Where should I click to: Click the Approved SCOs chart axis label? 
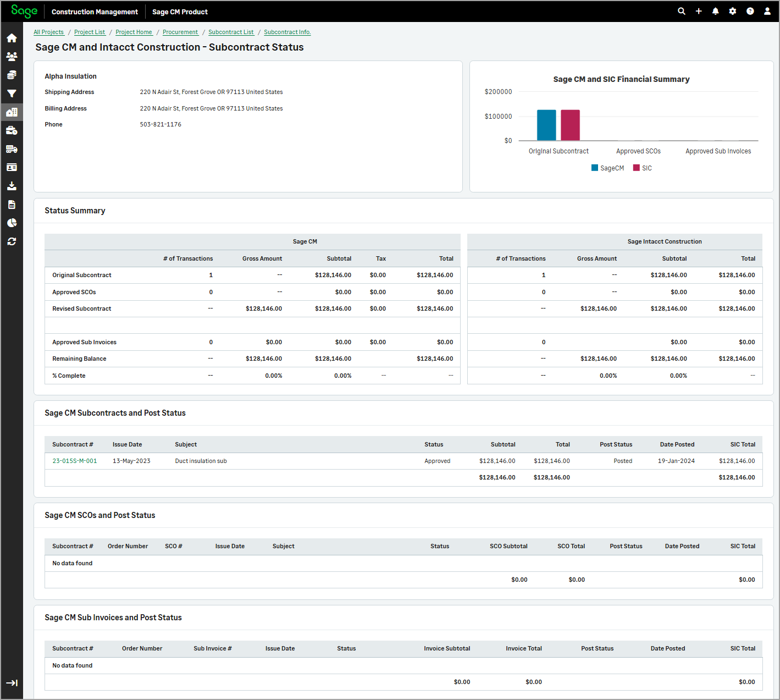(638, 151)
